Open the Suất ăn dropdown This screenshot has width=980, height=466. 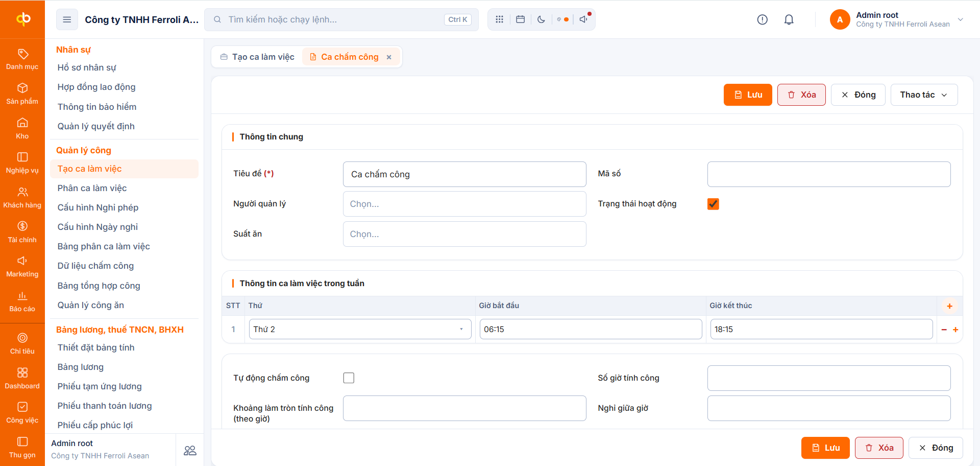pyautogui.click(x=464, y=234)
